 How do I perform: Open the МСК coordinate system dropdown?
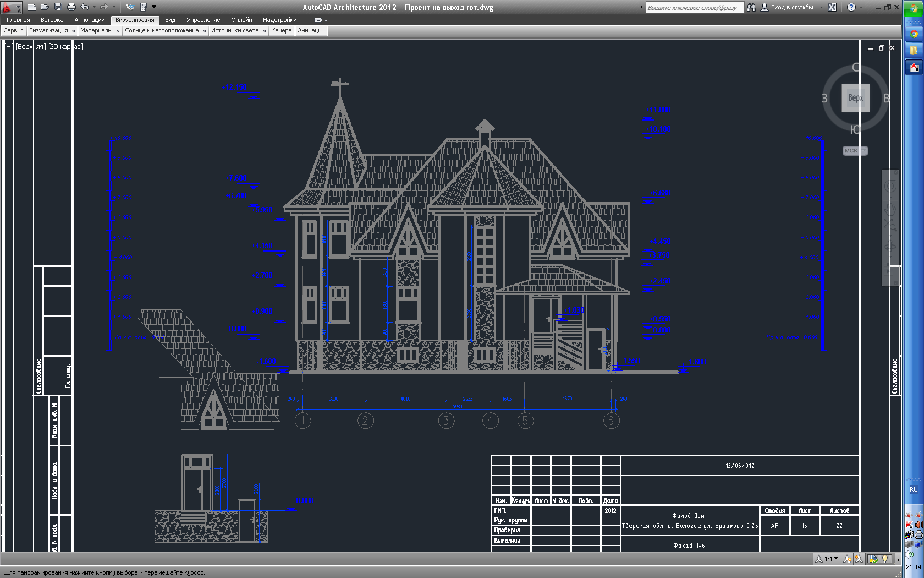(x=855, y=150)
